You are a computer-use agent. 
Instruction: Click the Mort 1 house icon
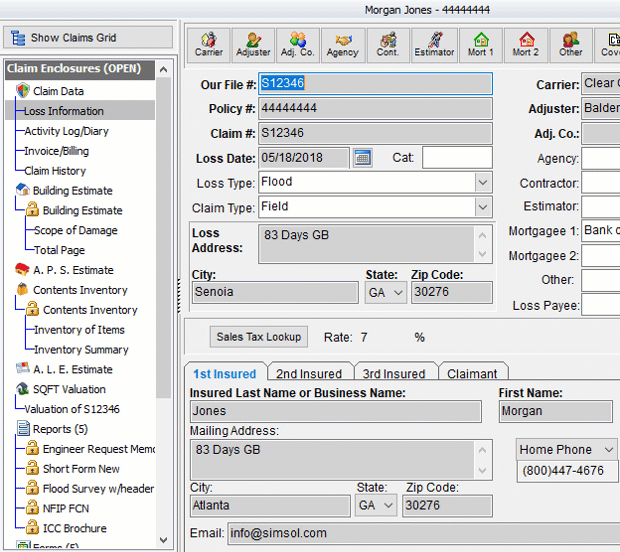click(x=481, y=44)
